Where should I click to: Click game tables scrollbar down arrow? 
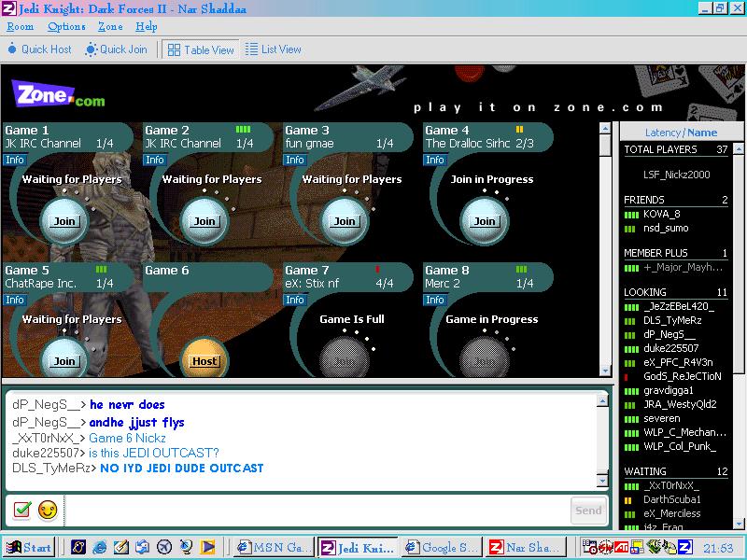click(x=605, y=371)
